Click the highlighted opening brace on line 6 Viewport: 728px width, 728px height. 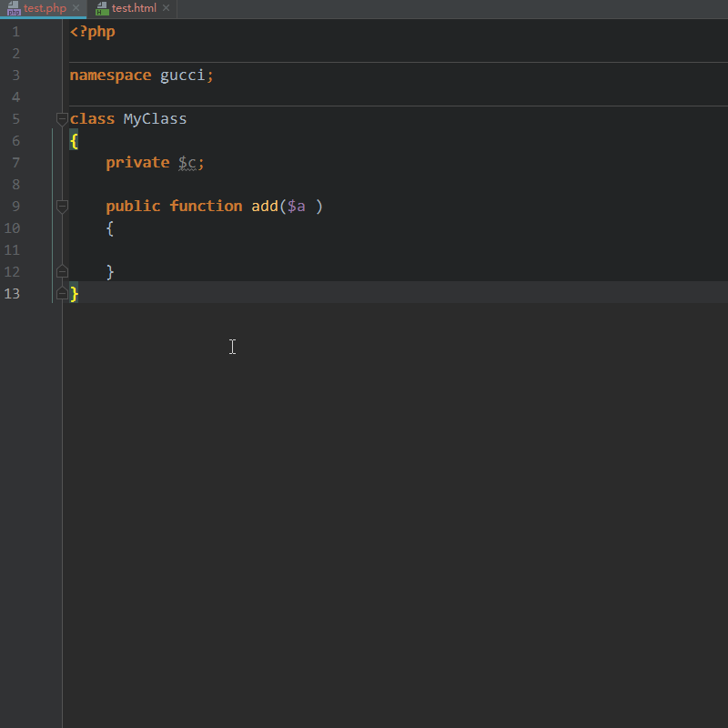pyautogui.click(x=74, y=141)
